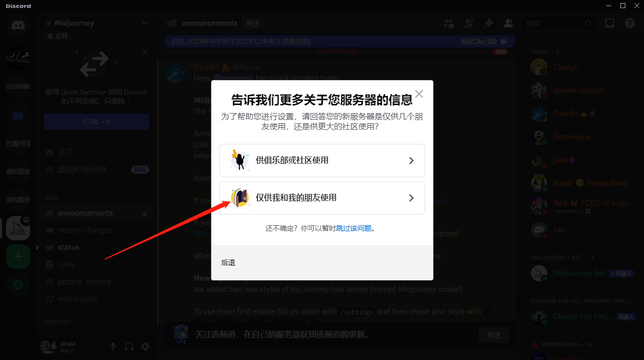Click chevron arrow on 仅供我和我的朋友使用 row
The image size is (644, 360).
(x=412, y=198)
